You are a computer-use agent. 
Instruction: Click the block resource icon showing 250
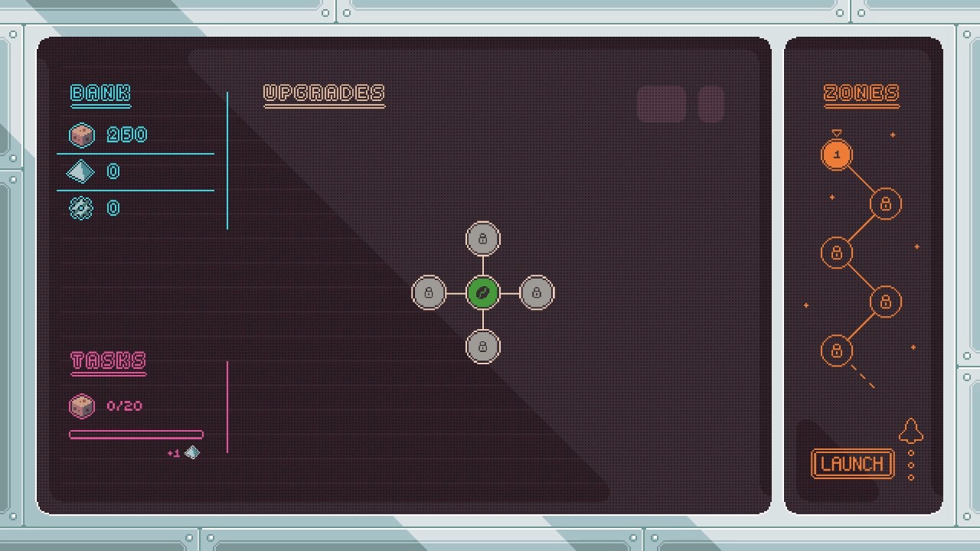pyautogui.click(x=82, y=135)
